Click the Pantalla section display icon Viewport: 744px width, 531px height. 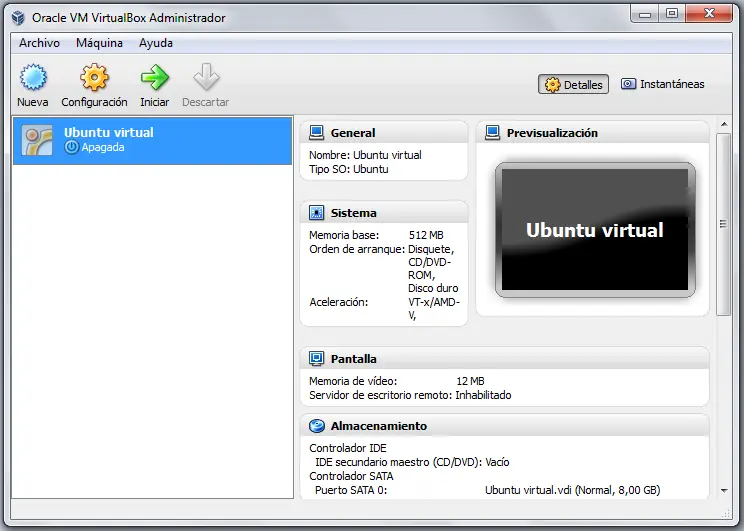click(x=316, y=358)
